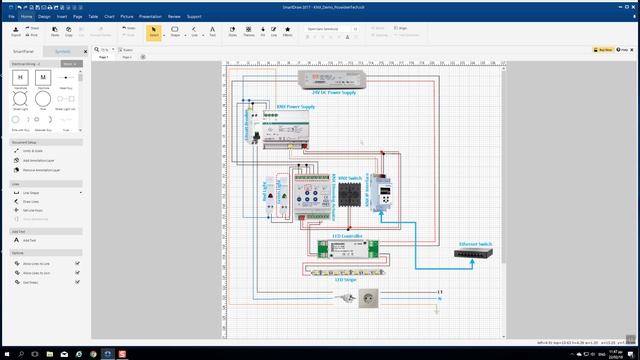Select the wall socket image on canvas
The image size is (640, 360).
point(368,298)
